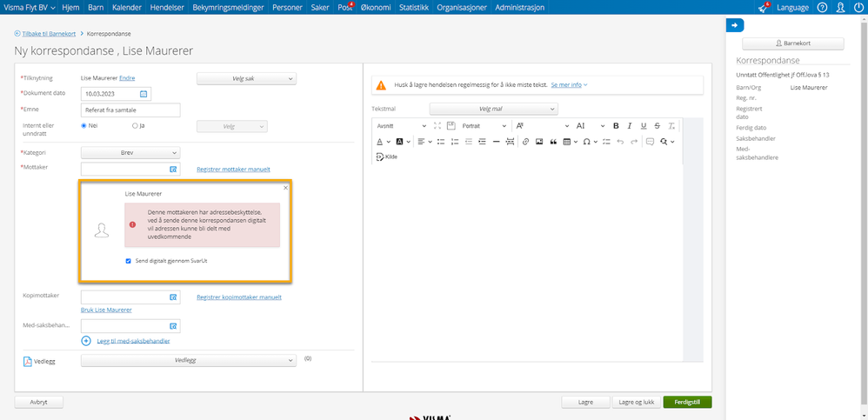Collapse side panel with the arrow button

point(735,25)
